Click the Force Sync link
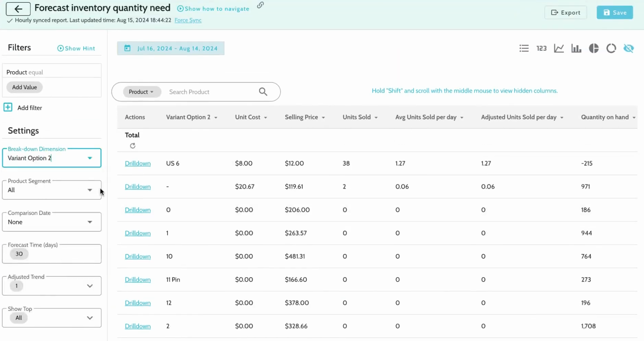This screenshot has height=341, width=644. click(188, 20)
